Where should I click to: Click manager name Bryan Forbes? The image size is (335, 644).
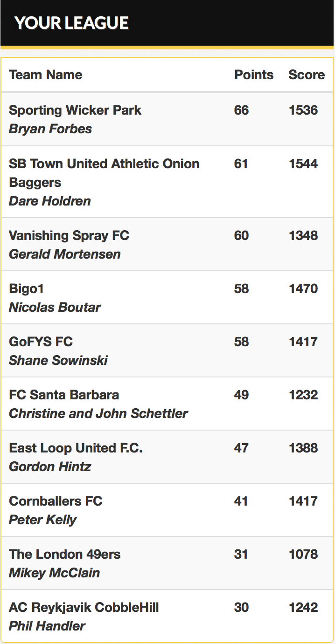(50, 129)
